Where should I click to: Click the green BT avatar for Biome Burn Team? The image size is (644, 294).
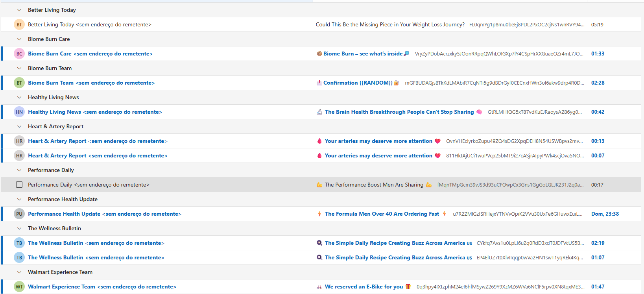click(19, 83)
